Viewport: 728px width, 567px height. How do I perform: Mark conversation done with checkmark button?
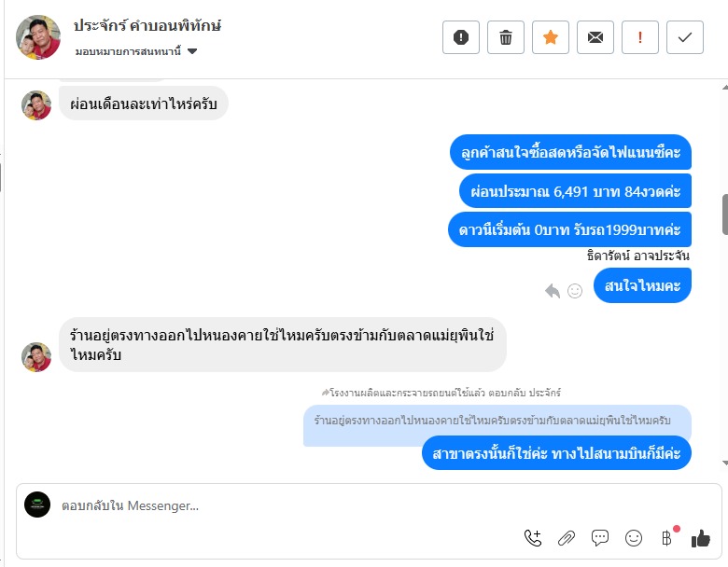685,37
